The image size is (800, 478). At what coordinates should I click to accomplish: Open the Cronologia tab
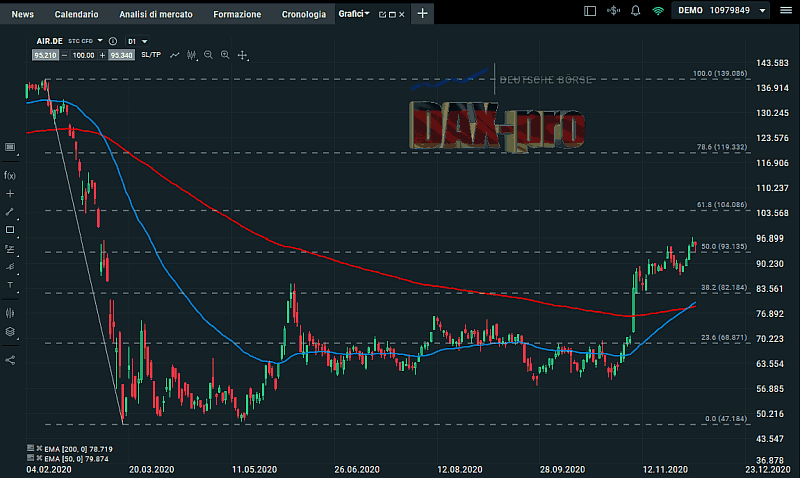click(304, 14)
